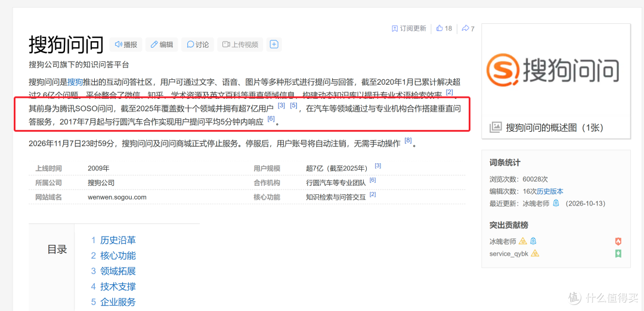Click reference [3] in the 用户规模 row
Image resolution: width=644 pixels, height=311 pixels.
tap(378, 166)
